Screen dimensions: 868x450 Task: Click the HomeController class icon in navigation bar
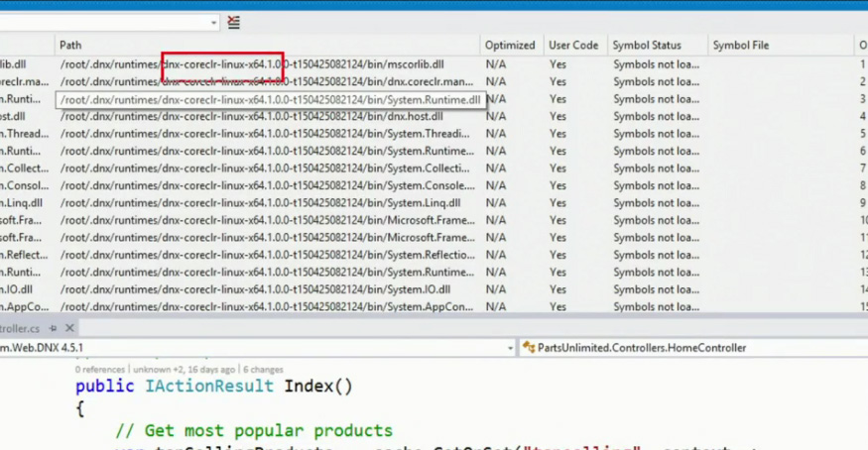click(x=529, y=348)
